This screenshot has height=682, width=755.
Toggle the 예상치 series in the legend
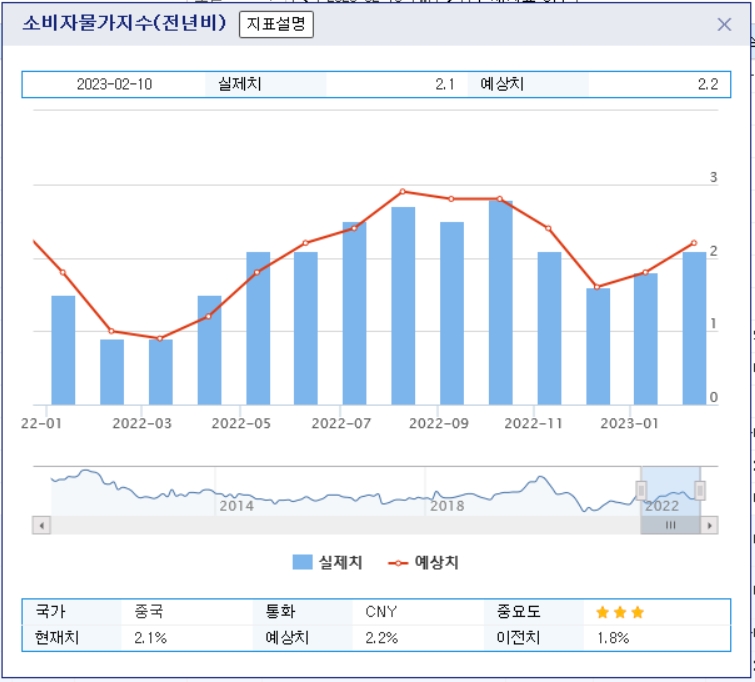click(423, 562)
